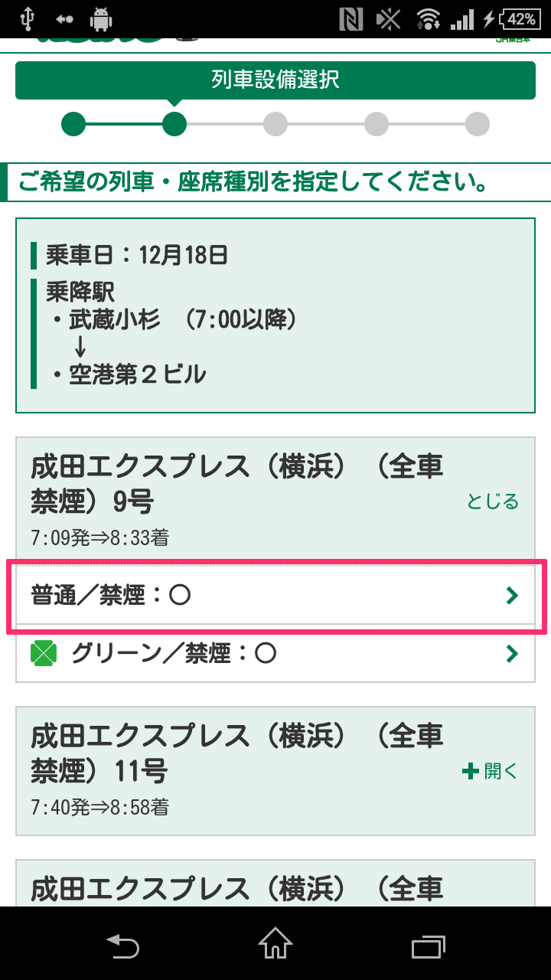
Task: Expand train 11号 with 開く
Action: (491, 771)
